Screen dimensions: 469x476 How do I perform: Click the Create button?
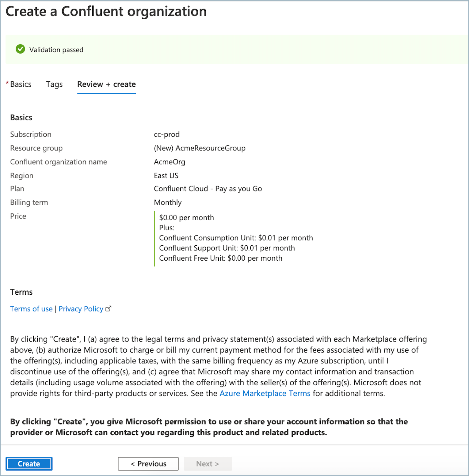29,463
